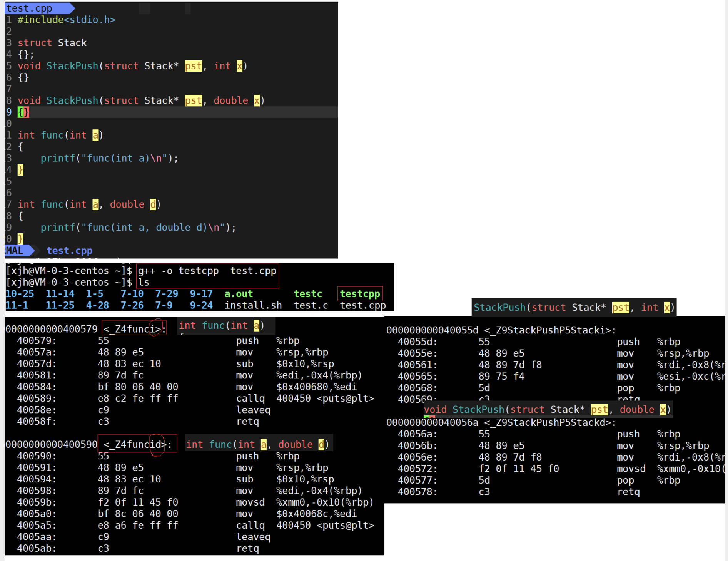The image size is (728, 561).
Task: Click 'struct Stack' on line 3
Action: coord(52,43)
